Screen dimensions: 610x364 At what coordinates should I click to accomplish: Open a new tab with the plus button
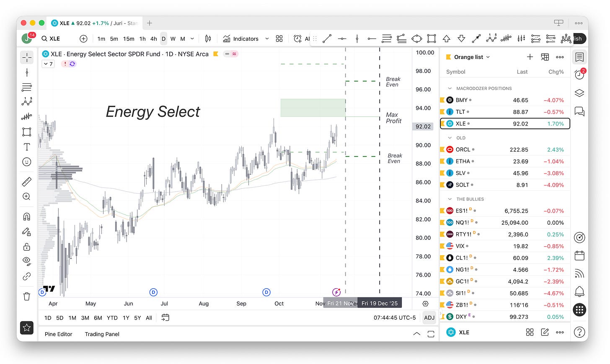[x=150, y=23]
